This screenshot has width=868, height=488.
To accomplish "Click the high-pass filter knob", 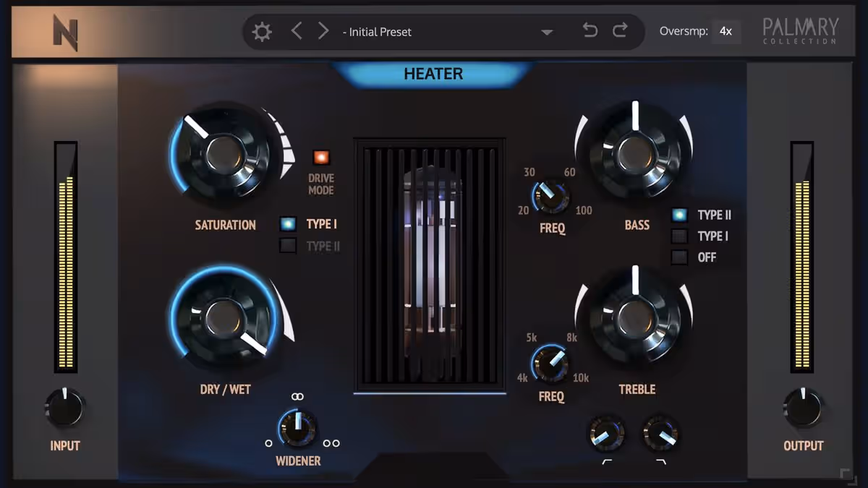I will tap(606, 434).
